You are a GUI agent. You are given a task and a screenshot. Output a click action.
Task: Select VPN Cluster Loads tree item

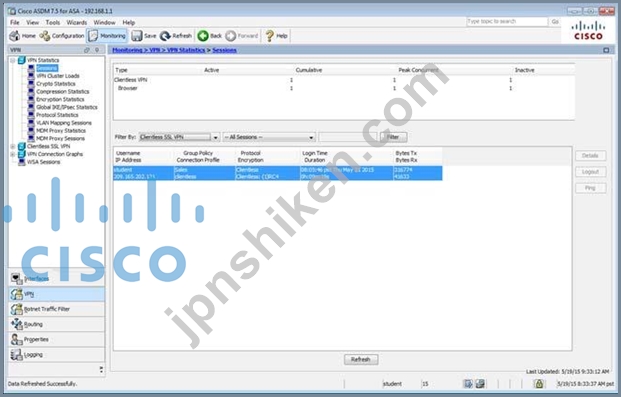[x=57, y=76]
